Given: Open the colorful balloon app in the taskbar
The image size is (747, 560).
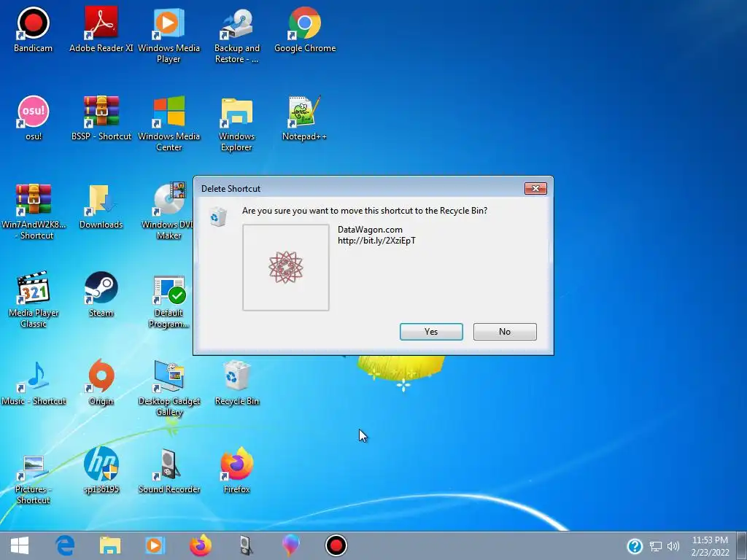Looking at the screenshot, I should click(x=290, y=545).
